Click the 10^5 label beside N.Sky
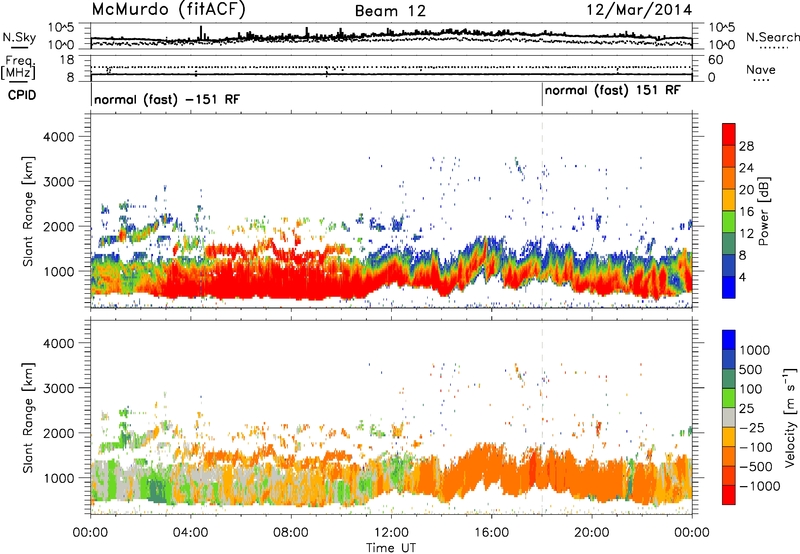 coord(62,28)
